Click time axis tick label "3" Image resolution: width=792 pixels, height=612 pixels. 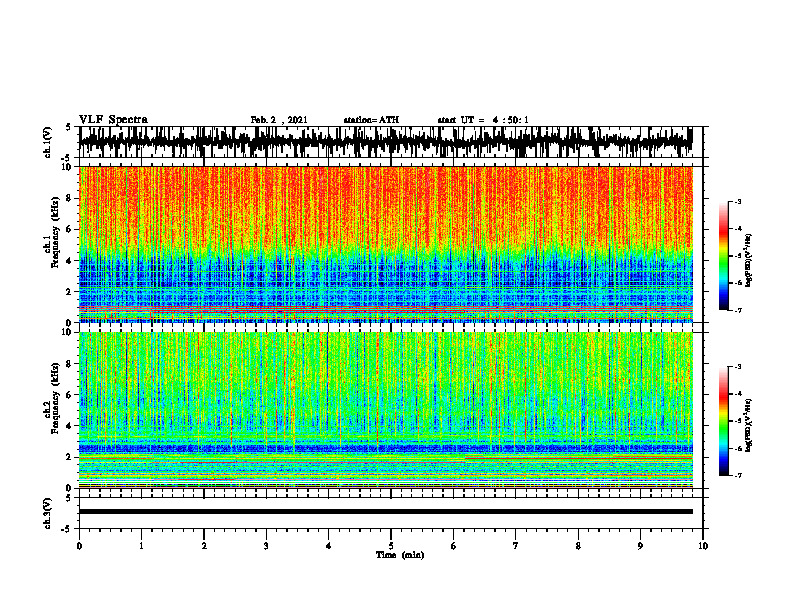click(266, 546)
